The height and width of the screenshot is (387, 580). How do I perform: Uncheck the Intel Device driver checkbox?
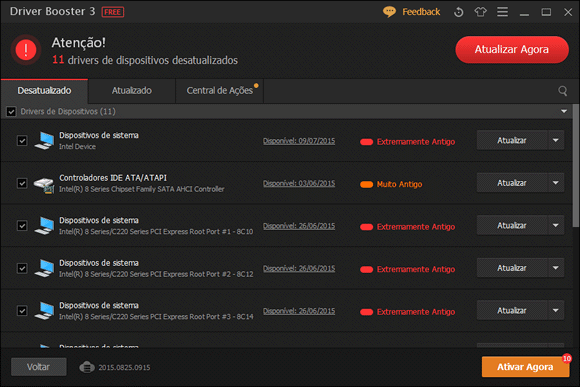(x=22, y=141)
